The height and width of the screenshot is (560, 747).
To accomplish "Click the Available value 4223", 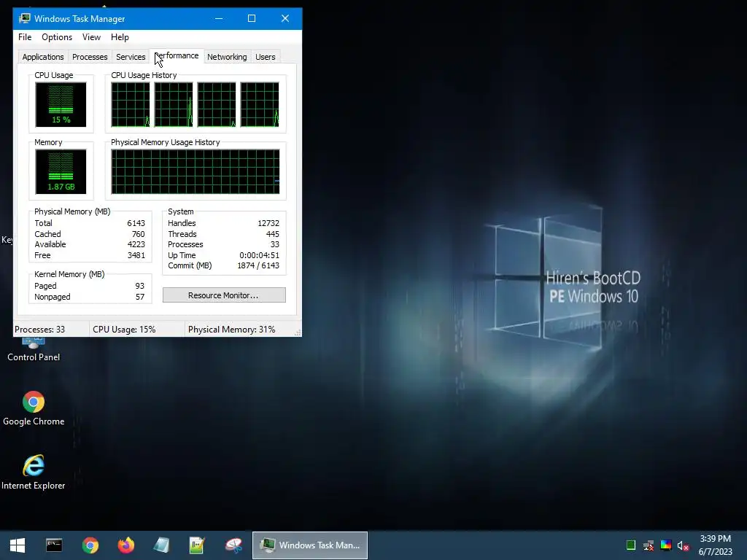I will point(136,244).
